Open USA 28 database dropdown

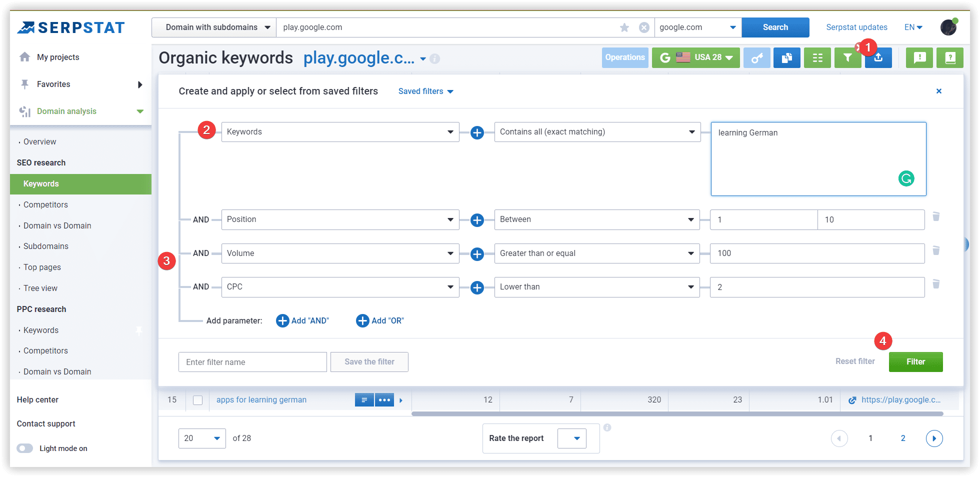696,57
